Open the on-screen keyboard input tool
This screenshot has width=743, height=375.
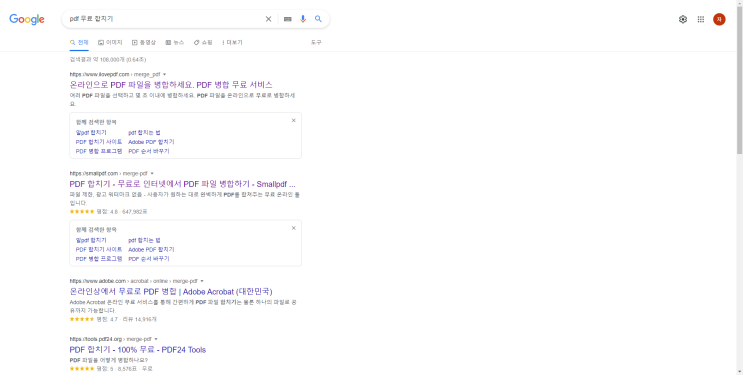point(288,19)
